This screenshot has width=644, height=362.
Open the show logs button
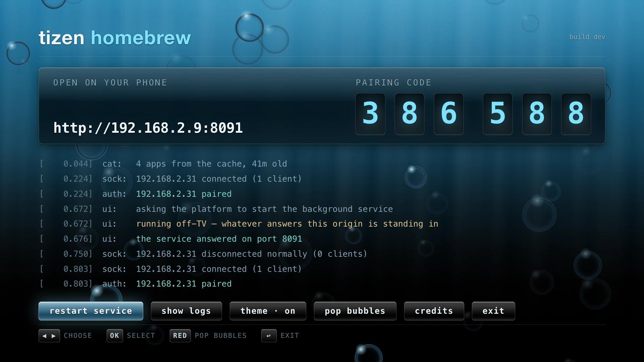click(x=186, y=311)
